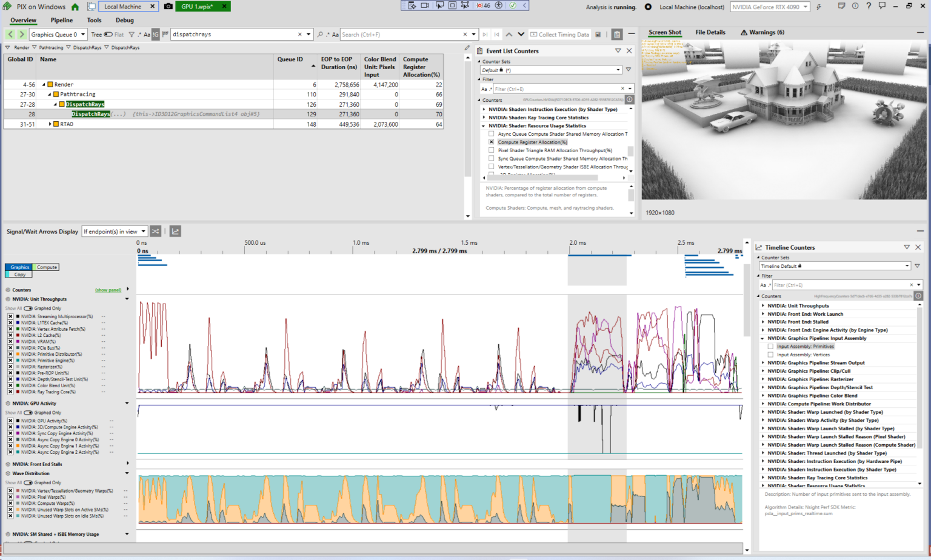Check Input Assembly: Vertices counter

tap(770, 355)
